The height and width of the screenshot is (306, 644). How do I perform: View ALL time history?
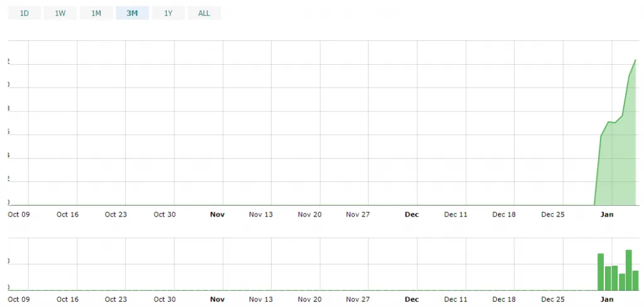pos(204,13)
